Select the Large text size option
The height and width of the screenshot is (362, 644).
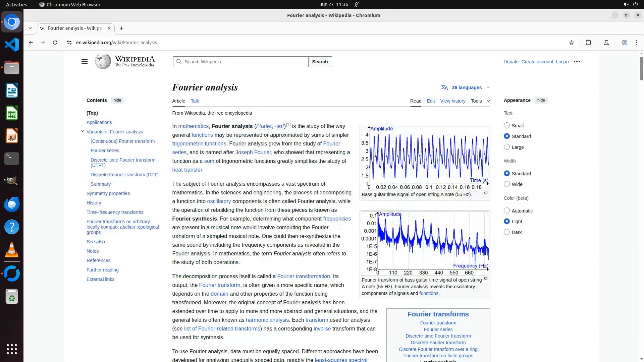coord(507,147)
